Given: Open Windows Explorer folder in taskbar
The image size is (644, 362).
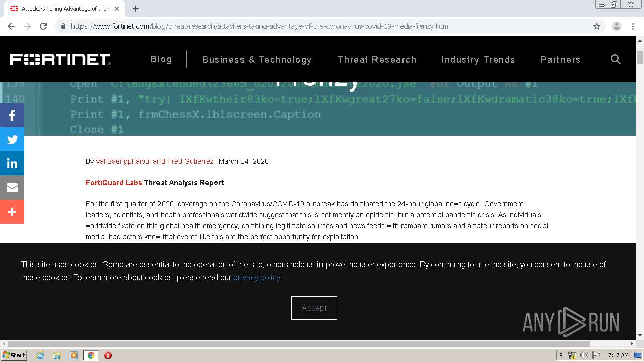Looking at the screenshot, I should pyautogui.click(x=57, y=355).
